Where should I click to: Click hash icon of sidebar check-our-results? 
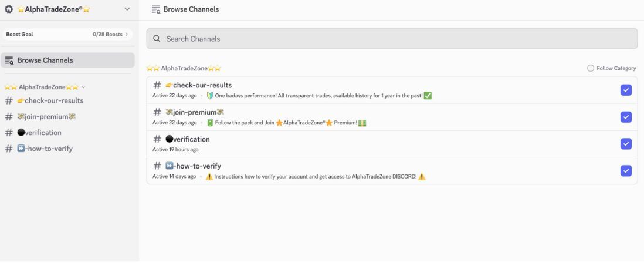click(9, 101)
